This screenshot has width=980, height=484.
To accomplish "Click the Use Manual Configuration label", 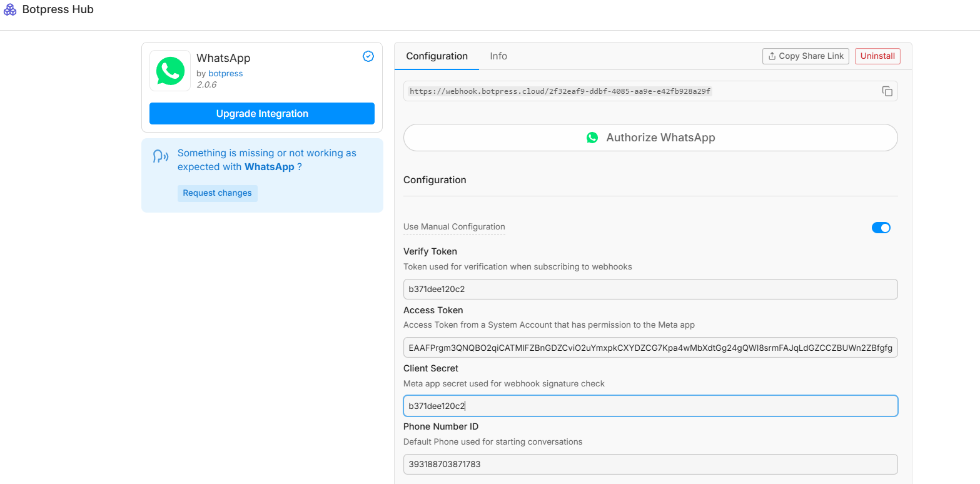I will [454, 227].
